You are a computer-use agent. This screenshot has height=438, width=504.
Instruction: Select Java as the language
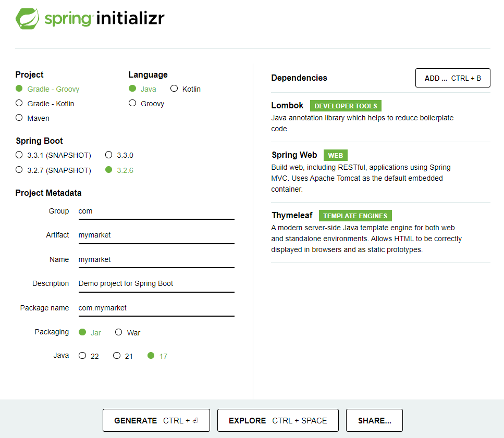(x=142, y=89)
